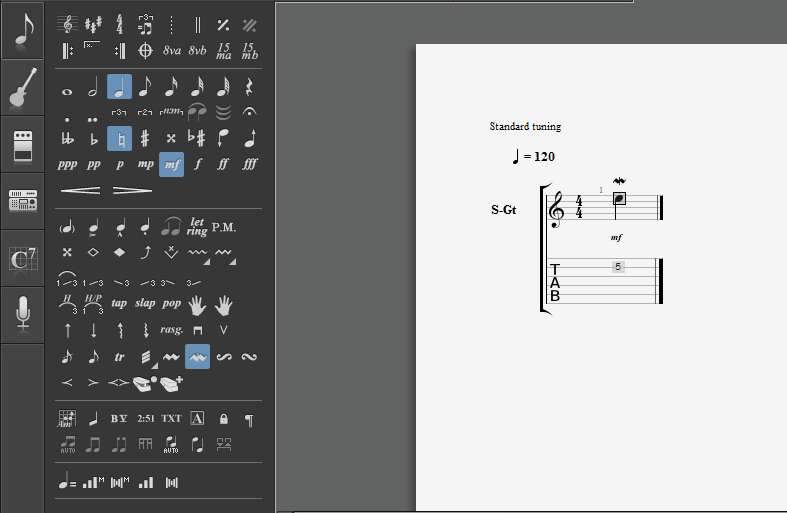Screen dimensions: 787x513
Task: Select the treble clef icon
Action: [x=67, y=24]
